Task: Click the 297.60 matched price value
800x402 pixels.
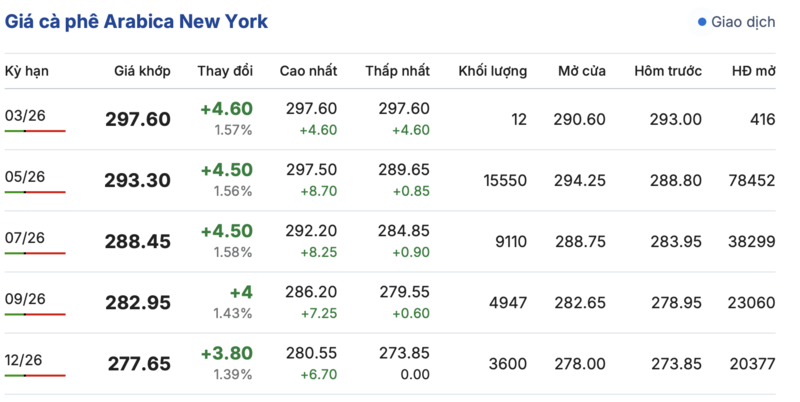Action: pos(138,120)
